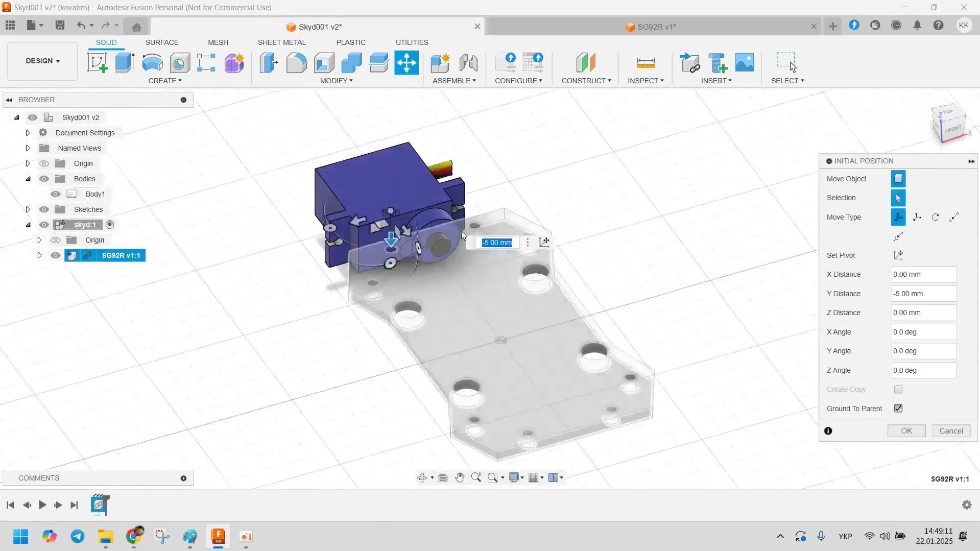Select the Combine tool
Screen dimensions: 980x551
tap(351, 63)
